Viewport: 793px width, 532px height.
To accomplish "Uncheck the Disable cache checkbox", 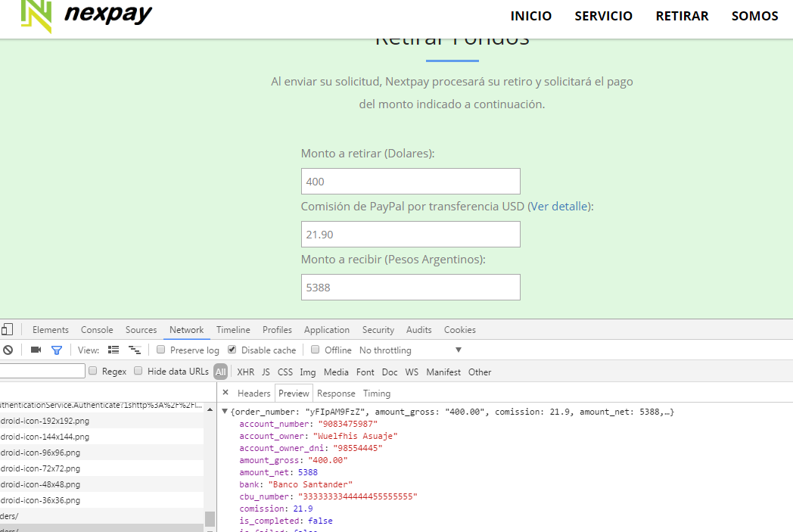I will 232,350.
